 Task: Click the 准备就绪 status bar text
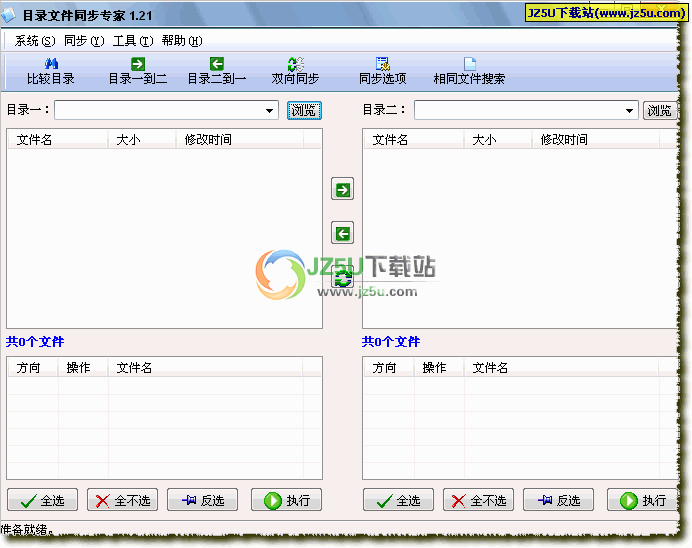tap(26, 529)
